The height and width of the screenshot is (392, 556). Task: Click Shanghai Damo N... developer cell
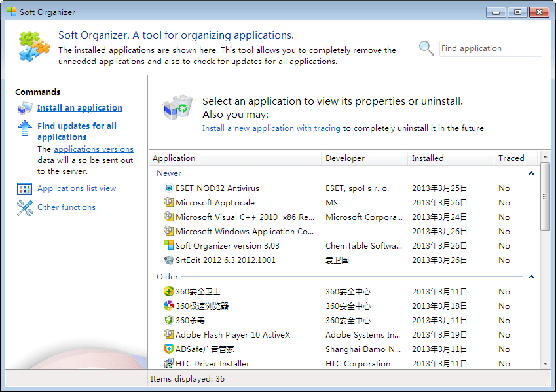point(363,349)
